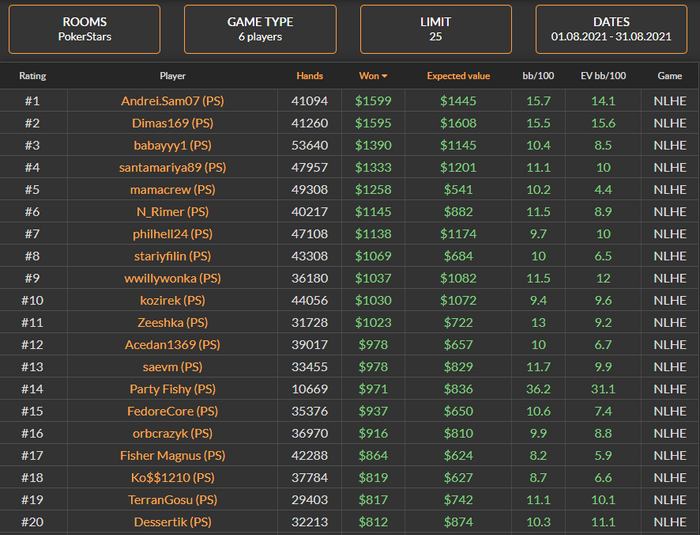
Task: Open the Limit 25 filter
Action: (x=436, y=29)
